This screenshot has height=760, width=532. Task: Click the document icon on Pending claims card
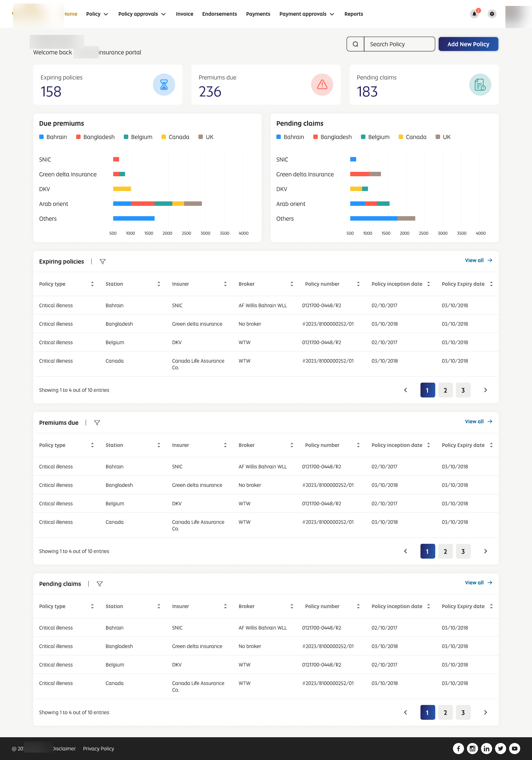coord(480,85)
